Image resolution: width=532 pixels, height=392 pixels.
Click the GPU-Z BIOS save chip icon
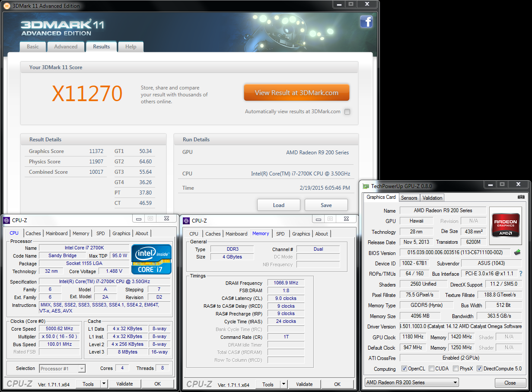(x=517, y=252)
